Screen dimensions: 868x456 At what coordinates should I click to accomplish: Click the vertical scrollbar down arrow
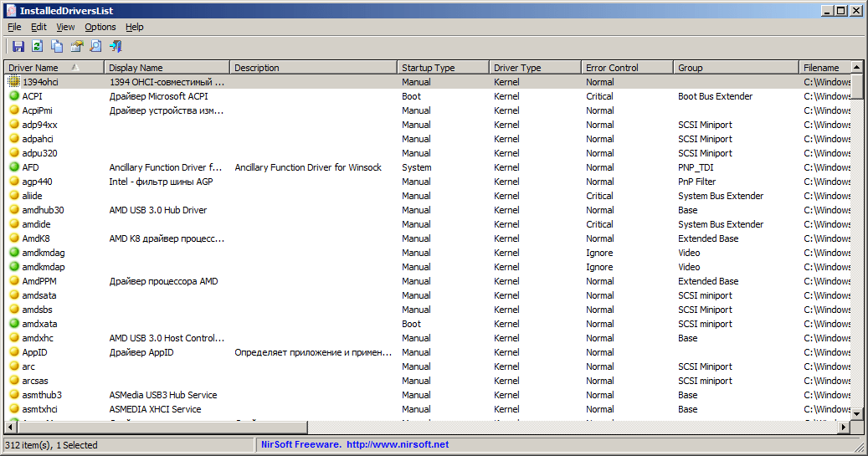(x=856, y=413)
